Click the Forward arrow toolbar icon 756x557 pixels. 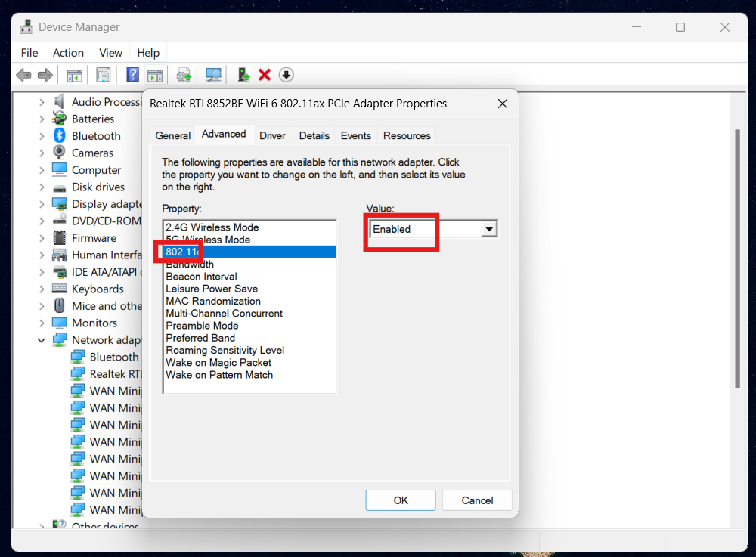(45, 75)
